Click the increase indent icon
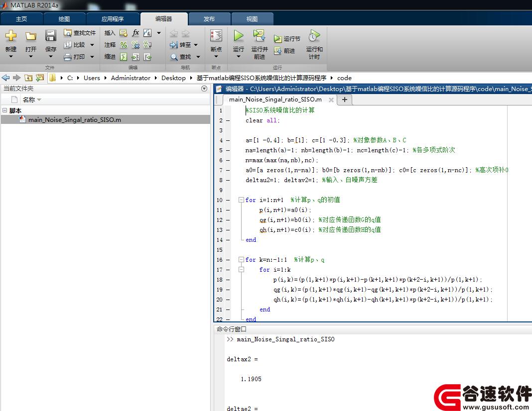Screen dimensions: 532x411 pyautogui.click(x=135, y=57)
